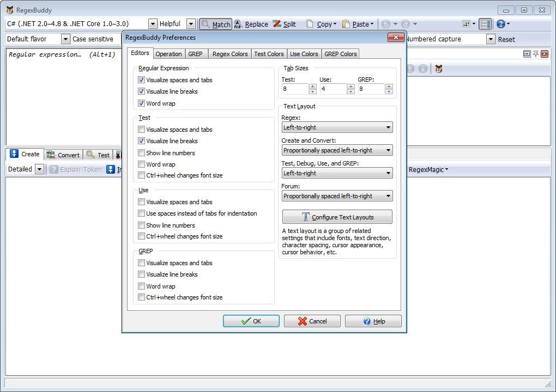Click the blue Insert Token arrow icon
The height and width of the screenshot is (392, 556).
[111, 169]
